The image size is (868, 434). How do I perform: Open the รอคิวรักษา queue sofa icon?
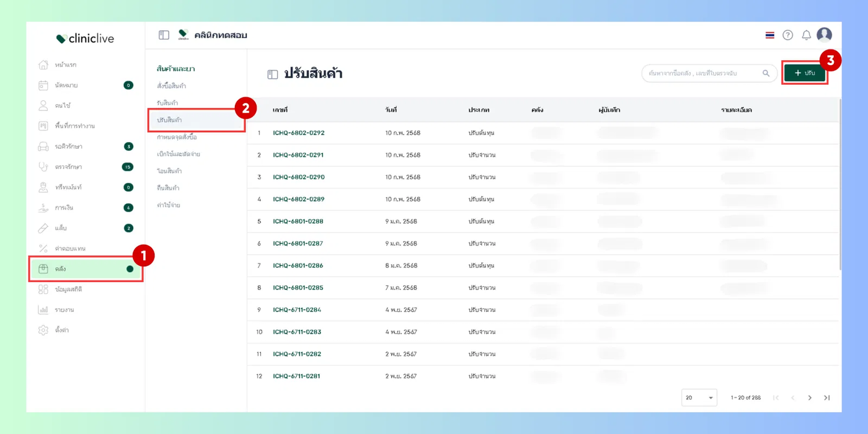(x=43, y=147)
